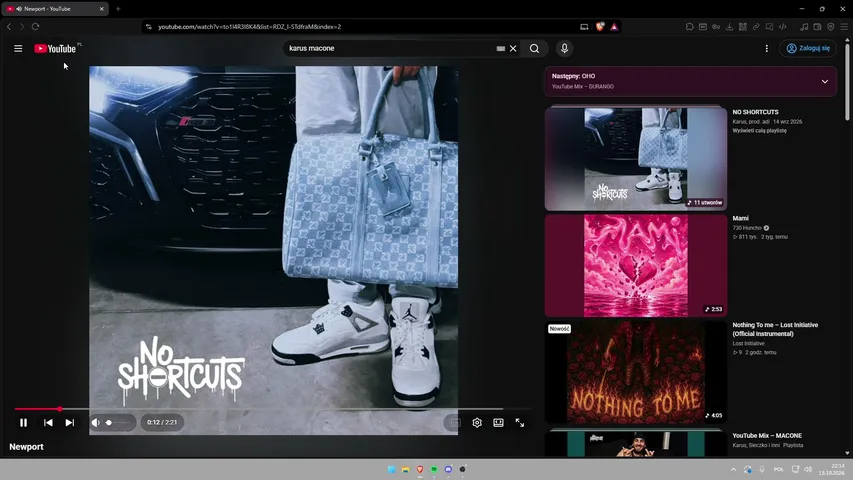Open site settings icon in address bar
Image resolution: width=853 pixels, height=480 pixels.
(149, 27)
